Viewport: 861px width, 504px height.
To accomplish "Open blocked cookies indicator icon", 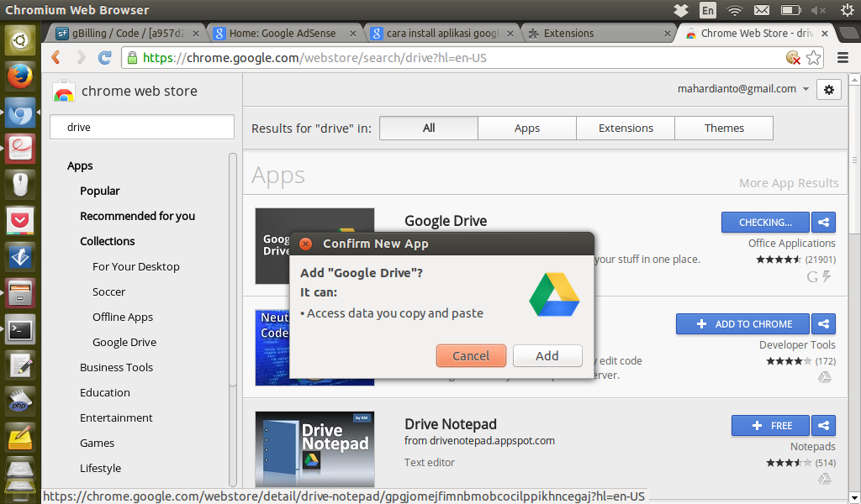I will click(793, 58).
